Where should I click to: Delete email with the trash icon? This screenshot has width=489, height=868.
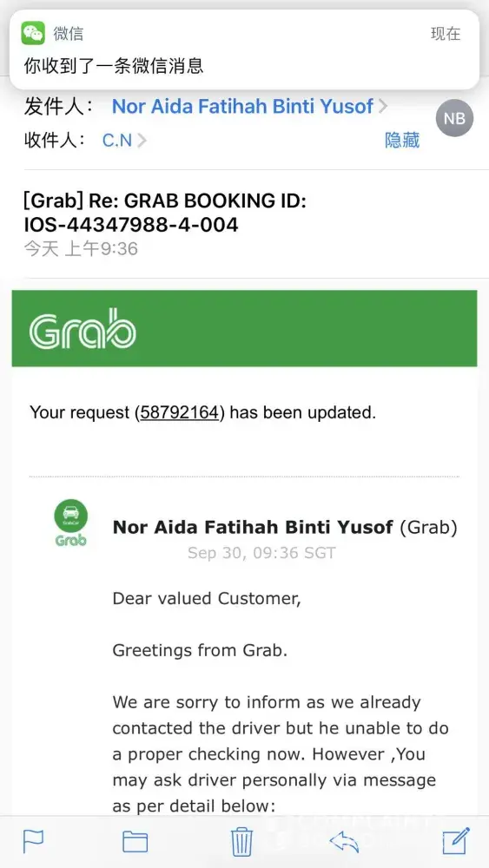pos(242,841)
